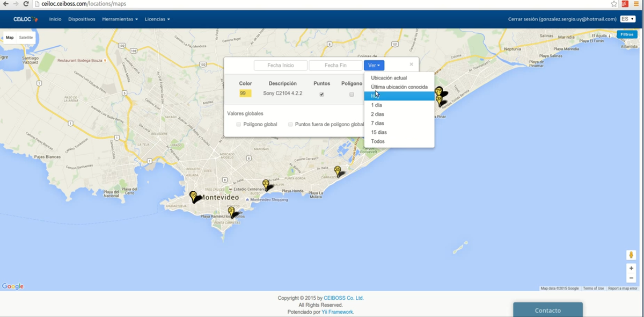Click the map marker numbered 35
Screen dimensions: 644x317
(x=338, y=171)
